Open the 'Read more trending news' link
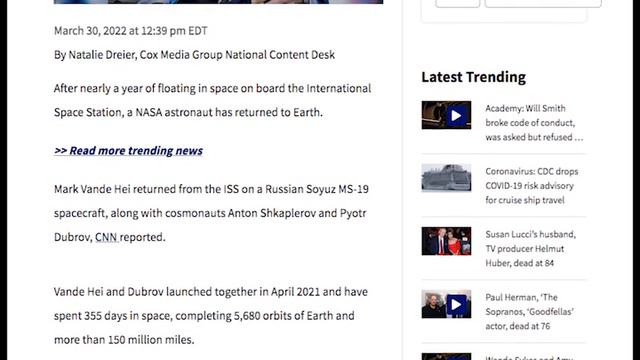This screenshot has width=640, height=360. (128, 151)
